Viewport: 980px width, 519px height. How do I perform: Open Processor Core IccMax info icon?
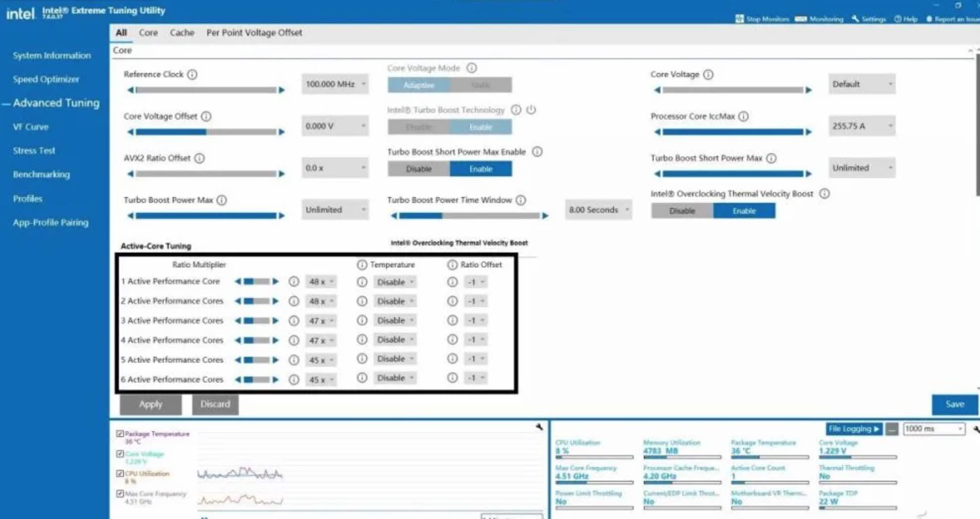pyautogui.click(x=743, y=116)
